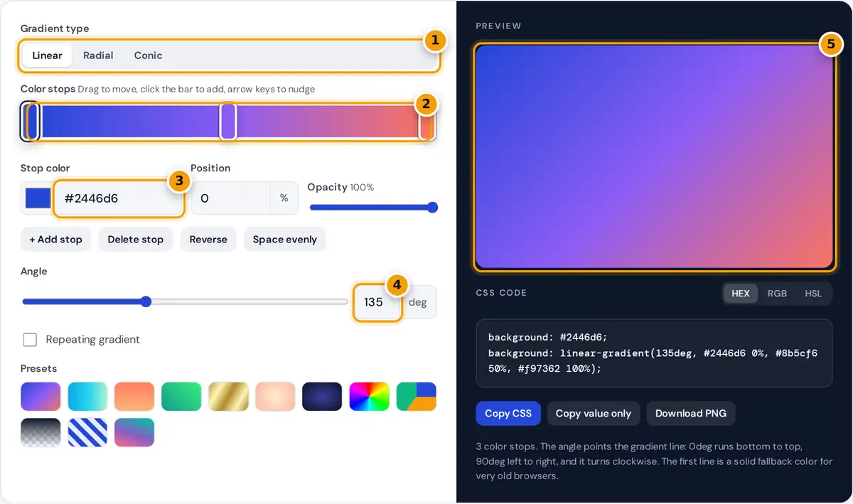Click the angle value field showing 135

tap(377, 302)
